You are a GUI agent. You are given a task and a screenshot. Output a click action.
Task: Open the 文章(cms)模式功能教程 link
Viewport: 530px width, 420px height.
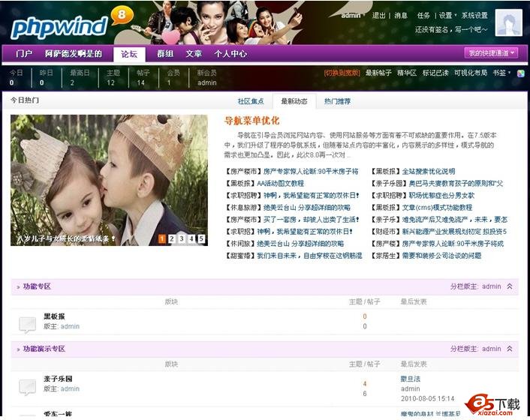437,208
